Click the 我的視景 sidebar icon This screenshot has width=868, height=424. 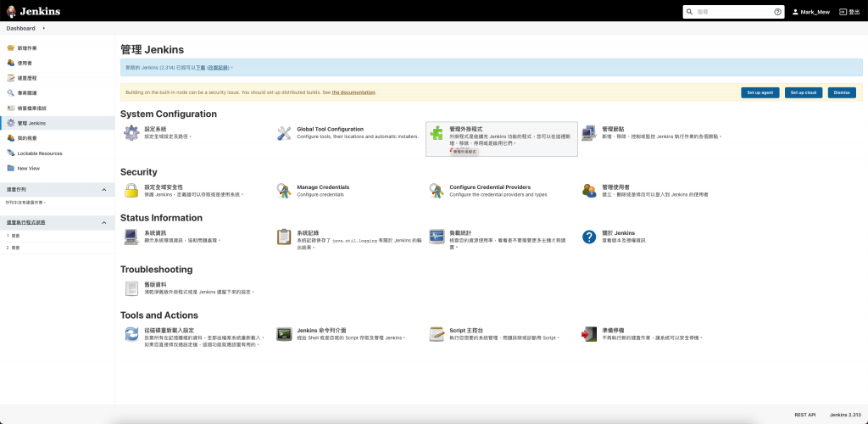(10, 138)
